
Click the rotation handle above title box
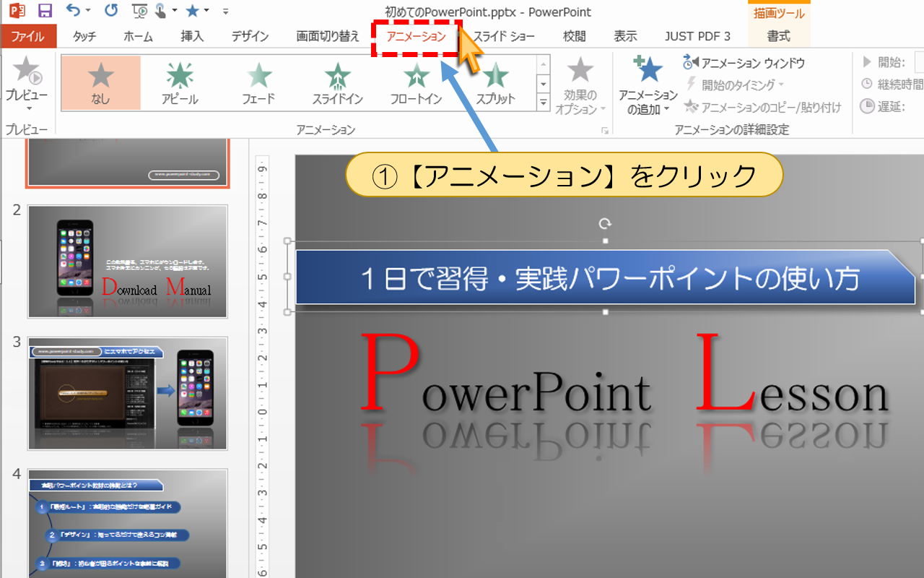click(x=606, y=225)
